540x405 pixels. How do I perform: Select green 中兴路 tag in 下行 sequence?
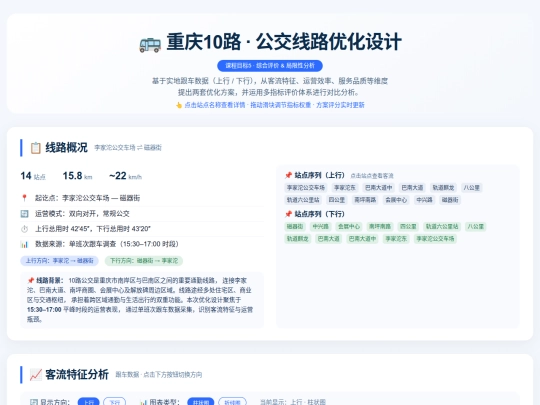[321, 226]
